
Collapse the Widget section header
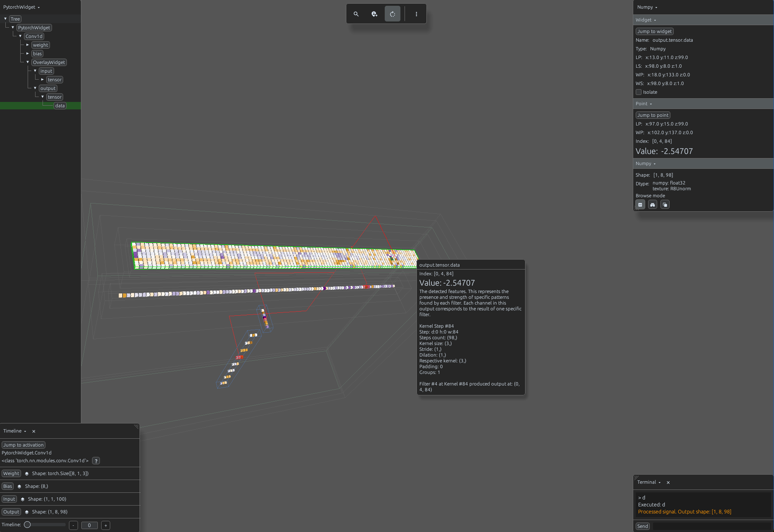tap(646, 20)
